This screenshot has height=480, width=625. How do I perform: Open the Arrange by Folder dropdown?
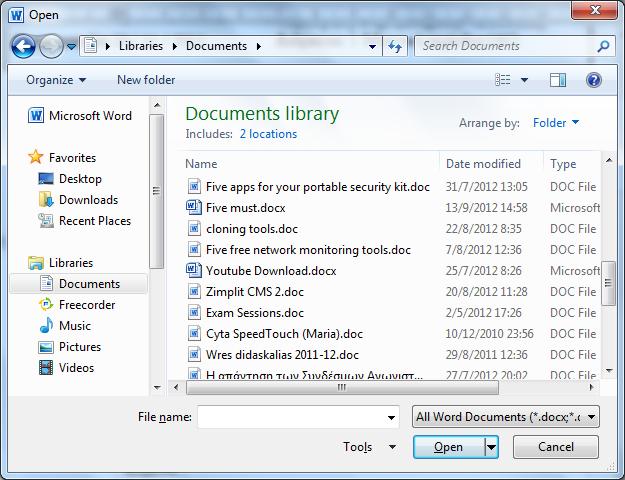coord(556,123)
